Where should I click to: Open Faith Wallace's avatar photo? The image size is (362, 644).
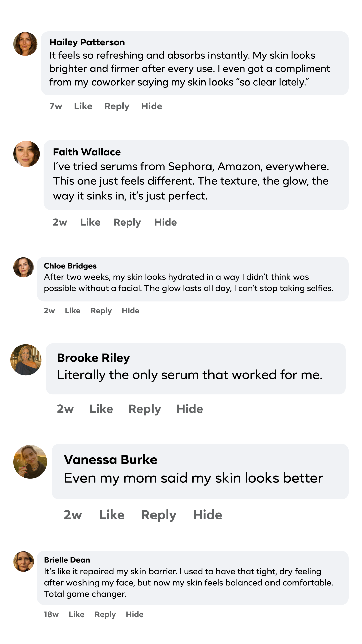click(26, 154)
